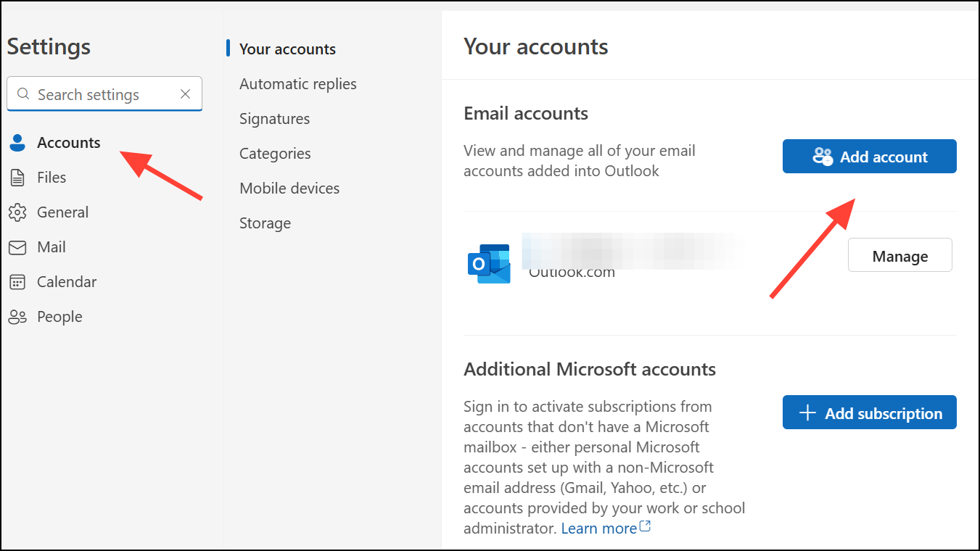Click the Files document icon
Image resolution: width=980 pixels, height=551 pixels.
[17, 178]
